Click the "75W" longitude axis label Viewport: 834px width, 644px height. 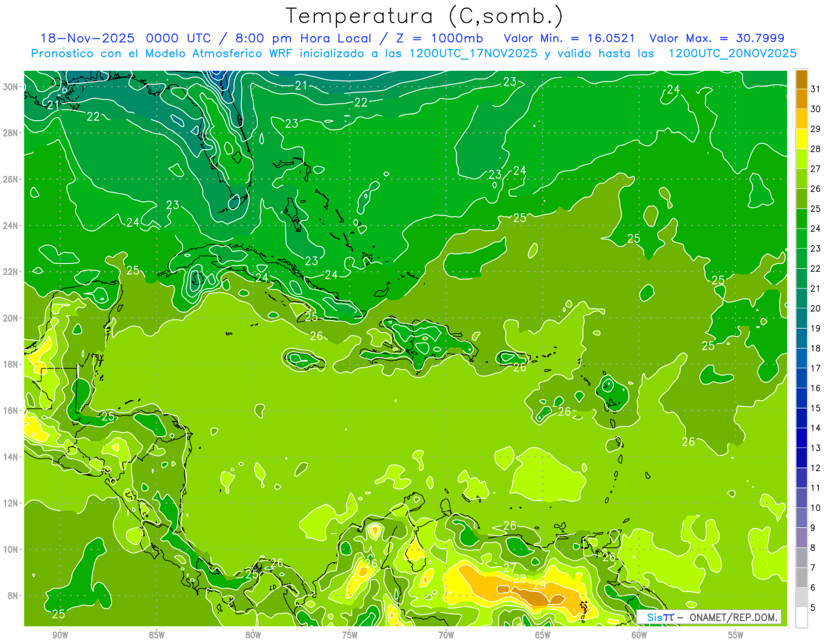coord(350,635)
